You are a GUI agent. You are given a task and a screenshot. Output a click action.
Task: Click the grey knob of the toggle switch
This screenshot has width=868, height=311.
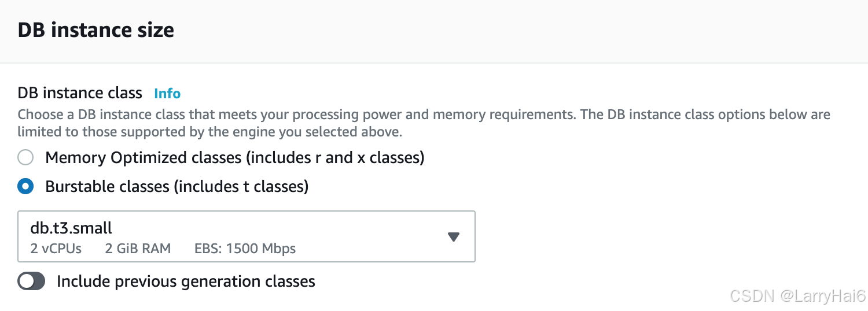click(26, 282)
